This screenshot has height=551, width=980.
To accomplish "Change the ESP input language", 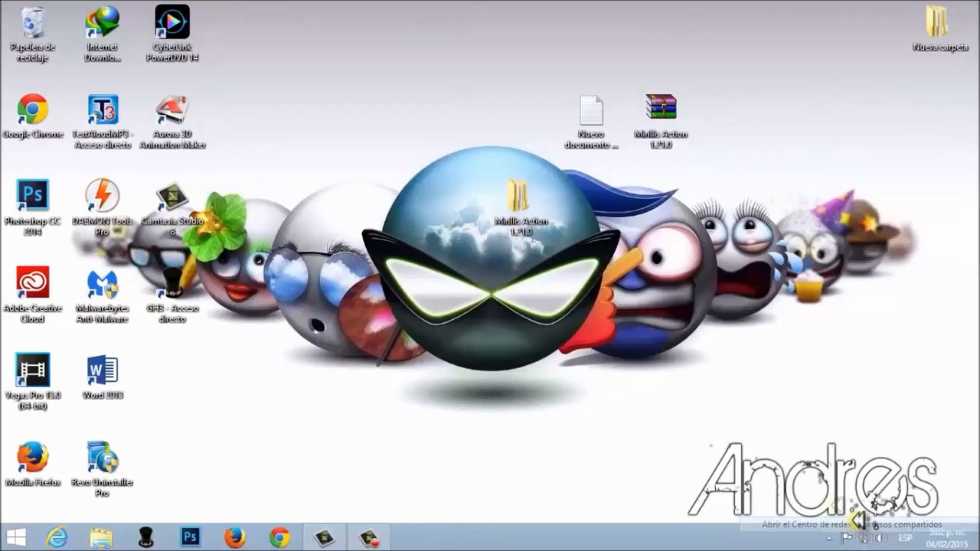I will pyautogui.click(x=905, y=538).
